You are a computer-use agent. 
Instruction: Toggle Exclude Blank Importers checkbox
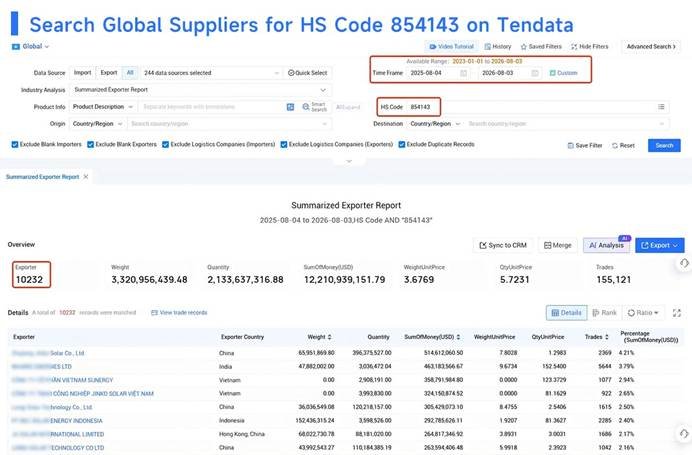coord(15,144)
